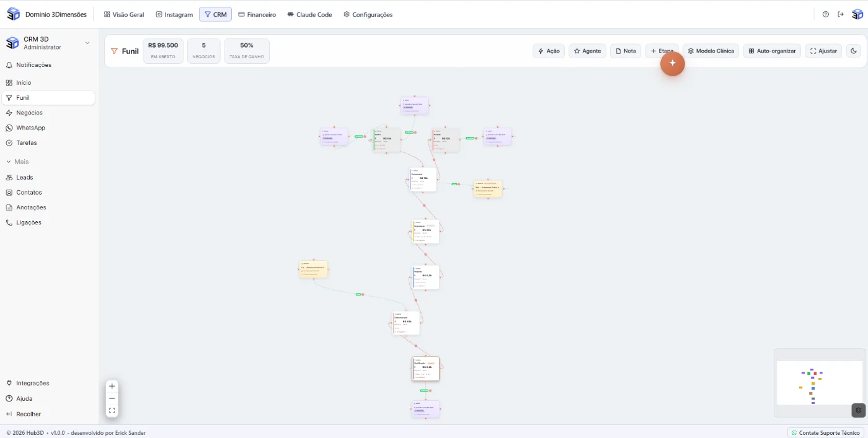Open Ligações in the sidebar
868x438 pixels.
coord(49,222)
